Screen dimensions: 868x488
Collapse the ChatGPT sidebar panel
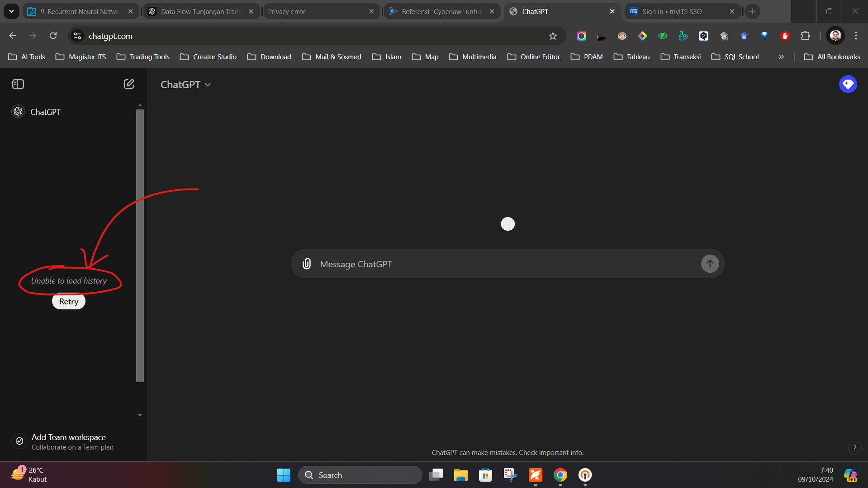18,84
